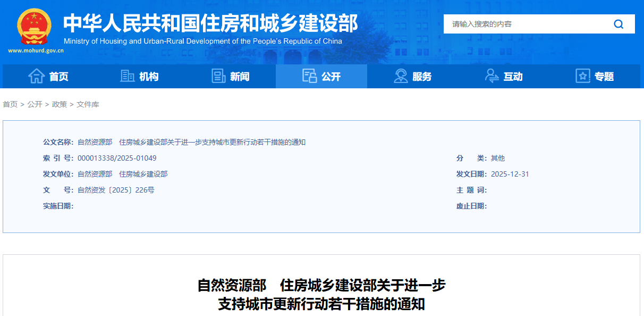Click the star icon beside 专题
The height and width of the screenshot is (316, 644).
tap(581, 76)
